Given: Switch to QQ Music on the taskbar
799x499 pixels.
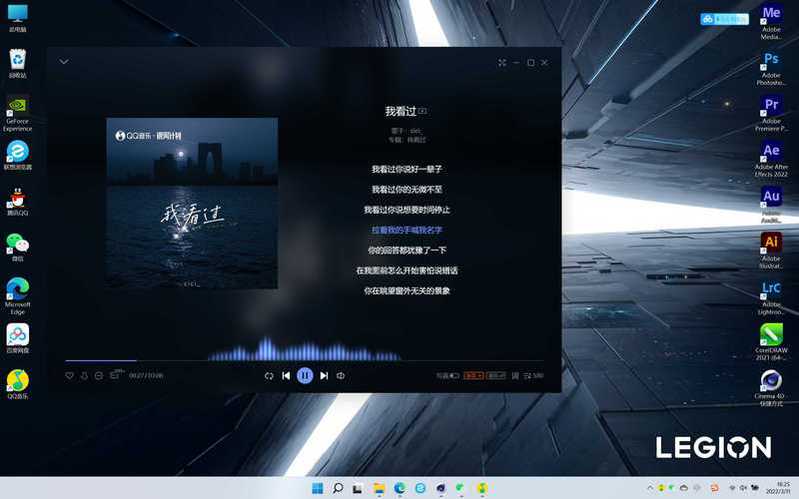Looking at the screenshot, I should (482, 488).
